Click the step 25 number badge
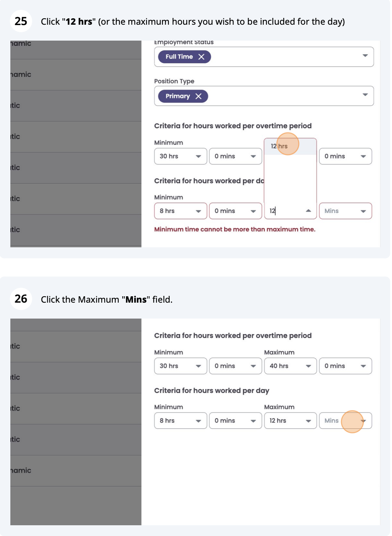Image resolution: width=392 pixels, height=536 pixels. click(21, 21)
